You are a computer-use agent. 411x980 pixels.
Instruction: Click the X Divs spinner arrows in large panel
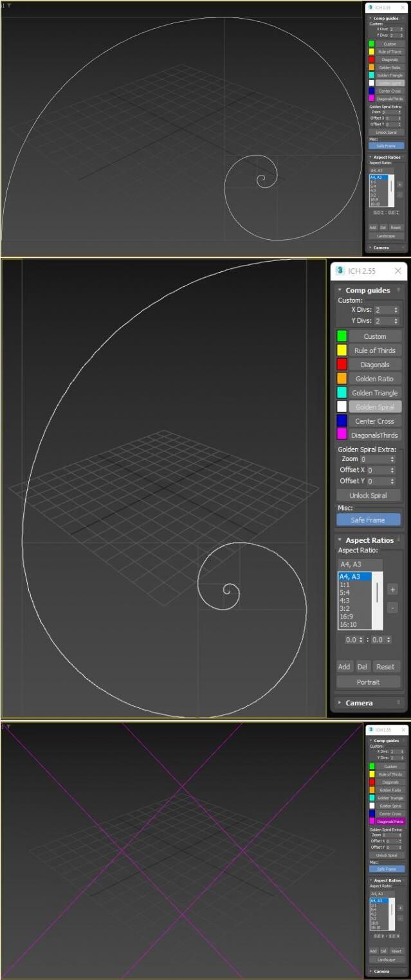(x=395, y=310)
